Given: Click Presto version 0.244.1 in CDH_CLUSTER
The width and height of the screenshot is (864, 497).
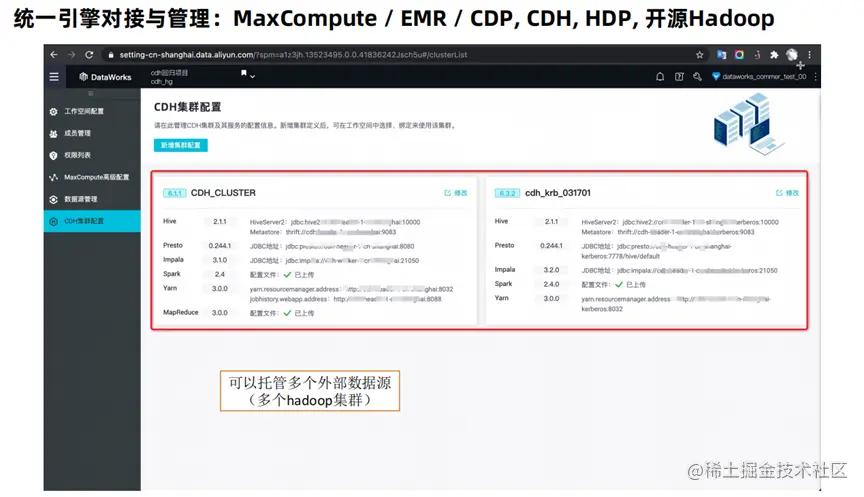Looking at the screenshot, I should coord(220,246).
